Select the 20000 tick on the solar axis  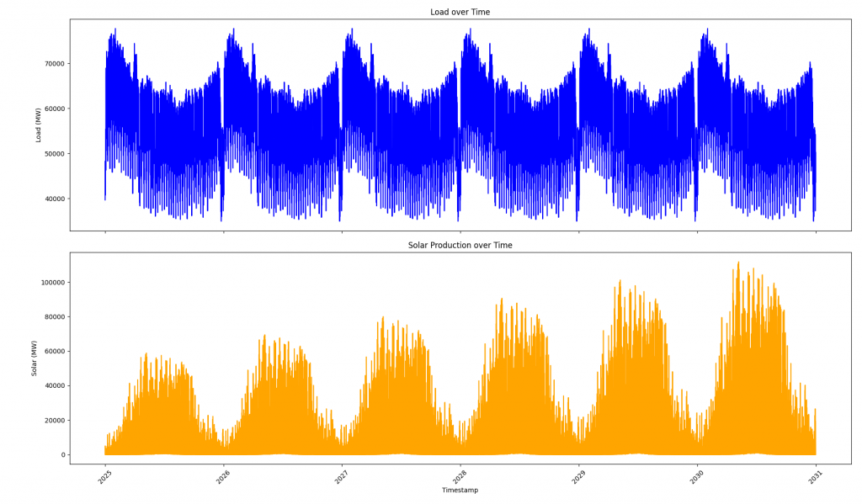pyautogui.click(x=53, y=421)
